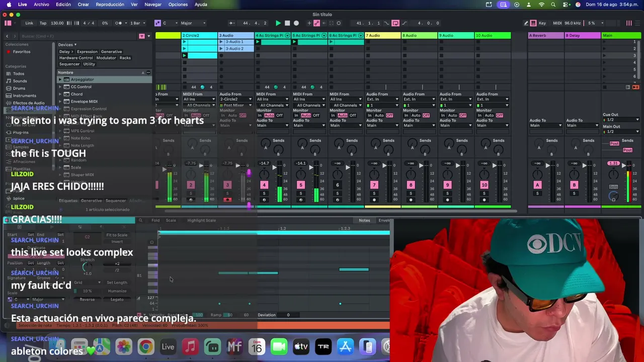The height and width of the screenshot is (362, 644).
Task: Open the Devices filter dropdown
Action: 67,45
